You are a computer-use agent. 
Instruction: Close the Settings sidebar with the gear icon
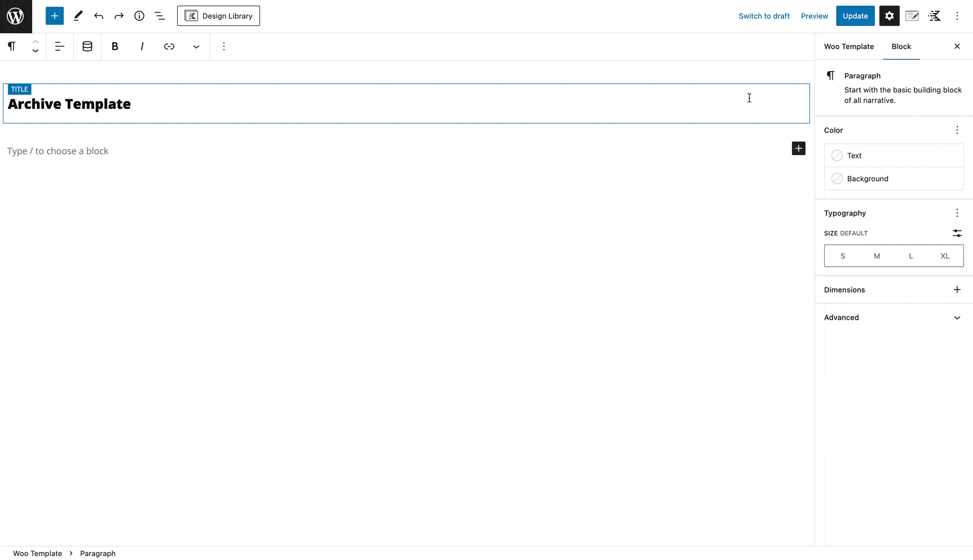click(x=889, y=16)
